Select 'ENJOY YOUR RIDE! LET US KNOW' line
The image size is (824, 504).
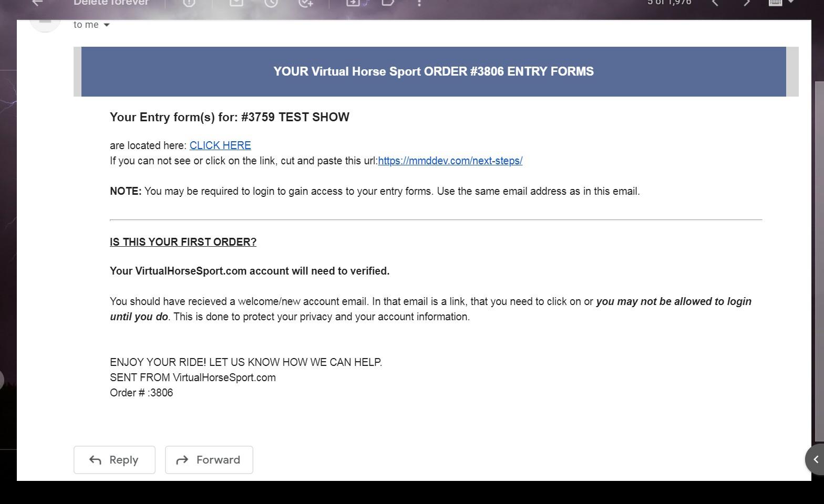pyautogui.click(x=246, y=362)
